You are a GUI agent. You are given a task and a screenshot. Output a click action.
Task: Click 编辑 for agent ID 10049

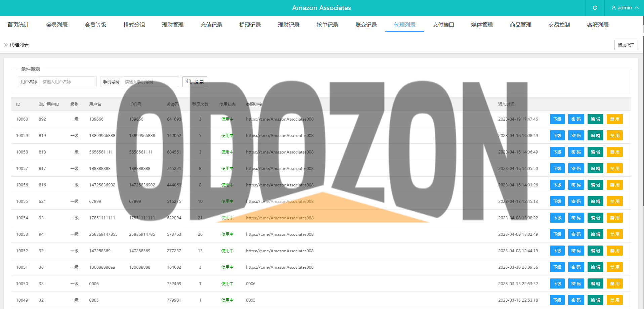point(595,300)
